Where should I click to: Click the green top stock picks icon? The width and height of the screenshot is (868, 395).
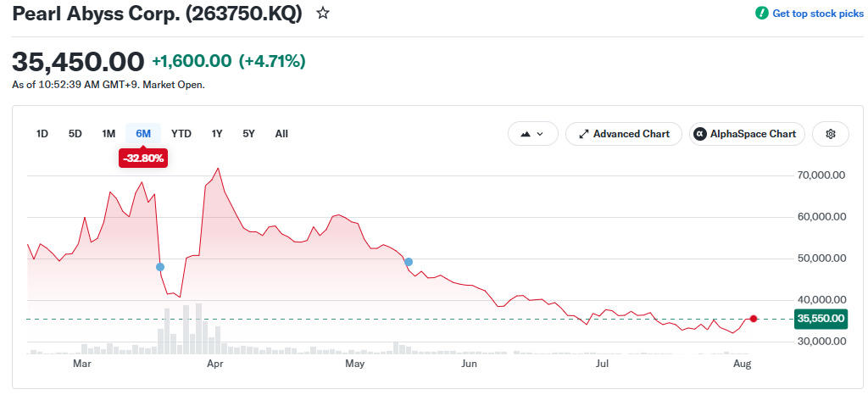pyautogui.click(x=762, y=14)
